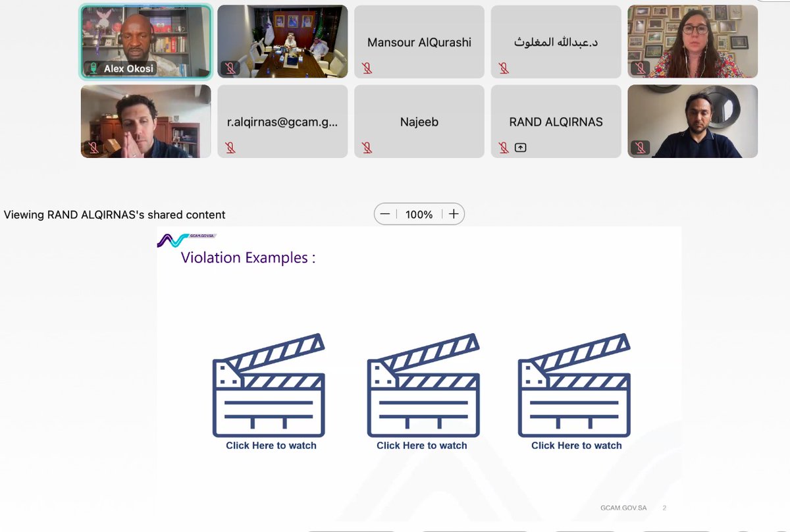The image size is (790, 532).
Task: Click muted mic icon on conference room tile
Action: point(230,68)
